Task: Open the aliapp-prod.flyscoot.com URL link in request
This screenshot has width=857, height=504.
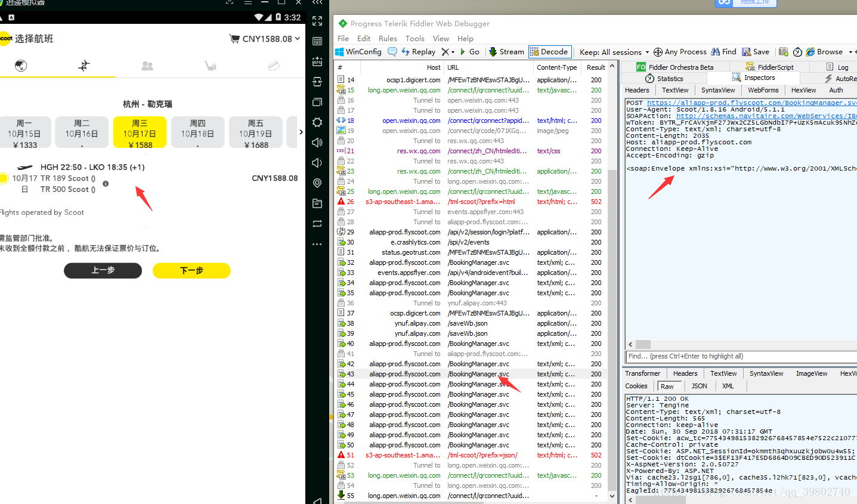Action: (752, 103)
